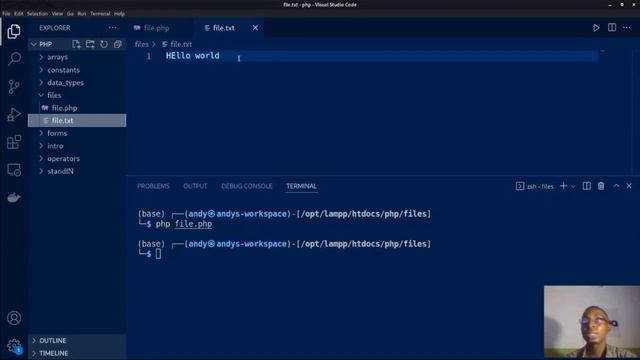Run the file with the play button

[596, 28]
